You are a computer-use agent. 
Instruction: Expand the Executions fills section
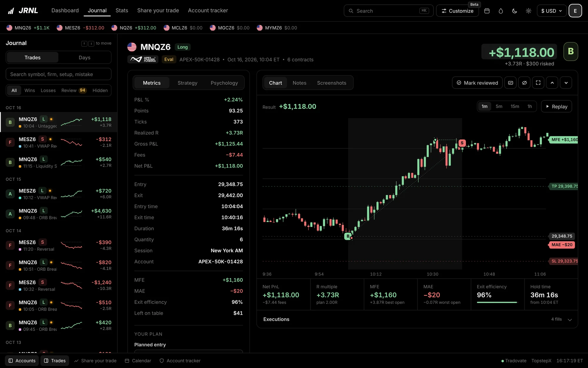[x=417, y=319]
